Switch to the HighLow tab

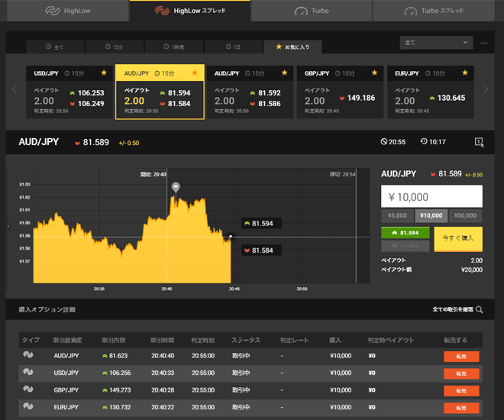68,11
